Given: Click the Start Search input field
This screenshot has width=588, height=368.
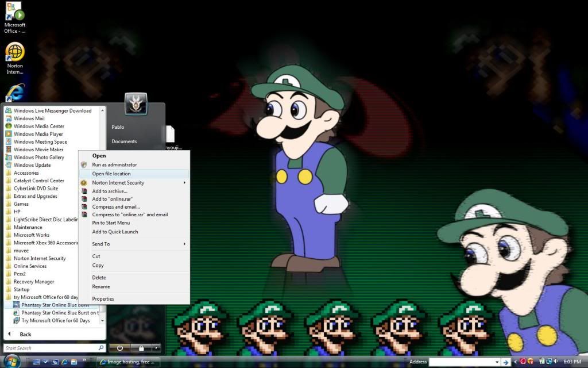Looking at the screenshot, I should 51,348.
